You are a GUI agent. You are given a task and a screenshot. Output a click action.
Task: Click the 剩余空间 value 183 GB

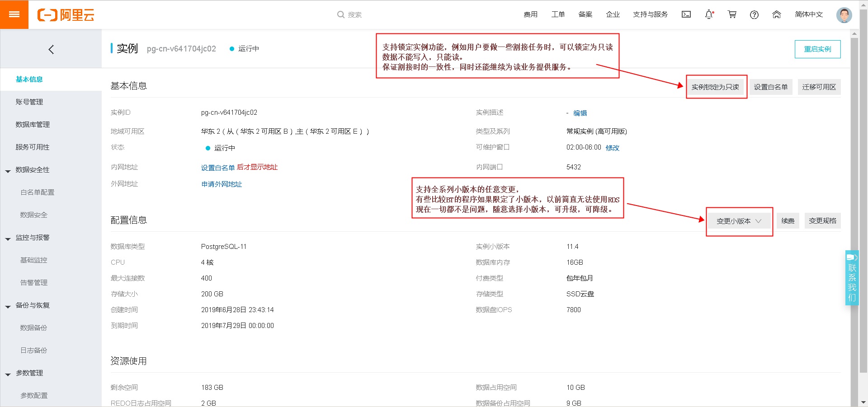tap(212, 388)
